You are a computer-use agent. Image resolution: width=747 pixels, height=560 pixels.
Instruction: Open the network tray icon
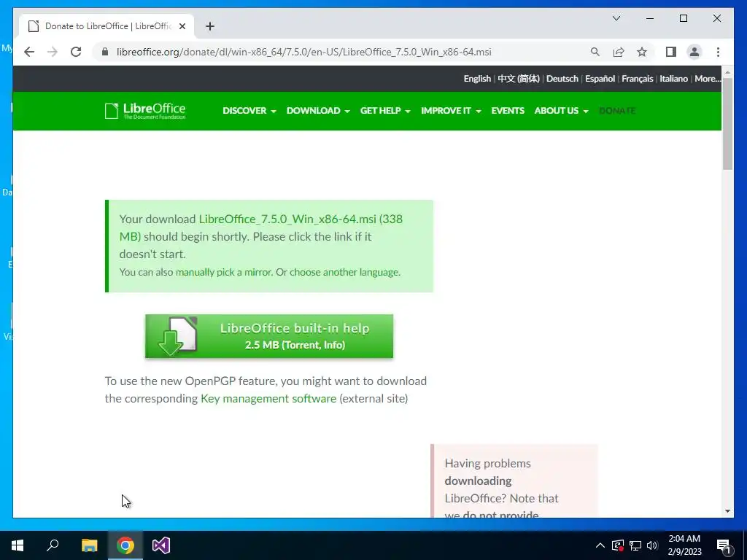click(x=635, y=545)
